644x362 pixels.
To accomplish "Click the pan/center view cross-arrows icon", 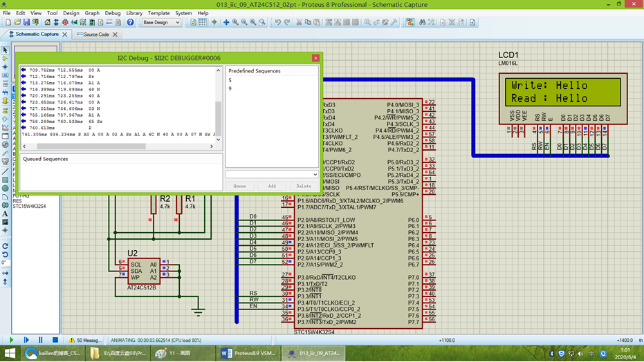I will pos(226,23).
